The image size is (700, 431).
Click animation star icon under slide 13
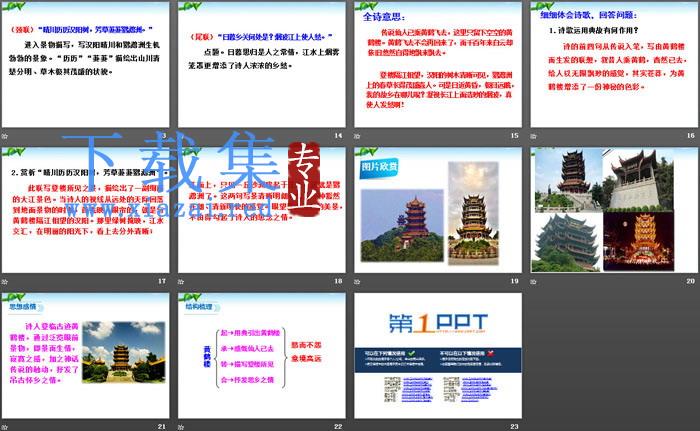tap(5, 136)
